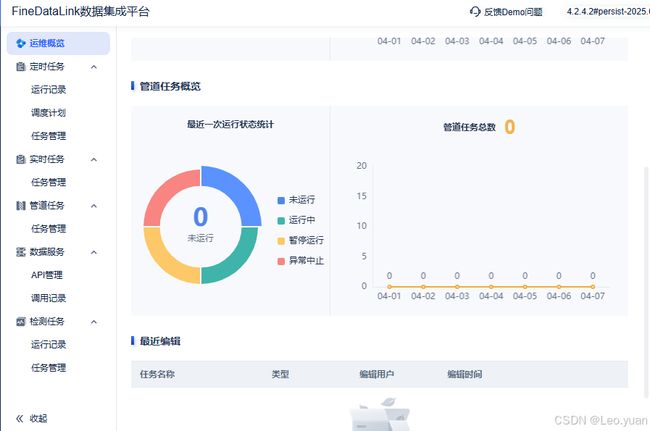Open 调用记录 in the sidebar
The width and height of the screenshot is (650, 431).
(49, 298)
